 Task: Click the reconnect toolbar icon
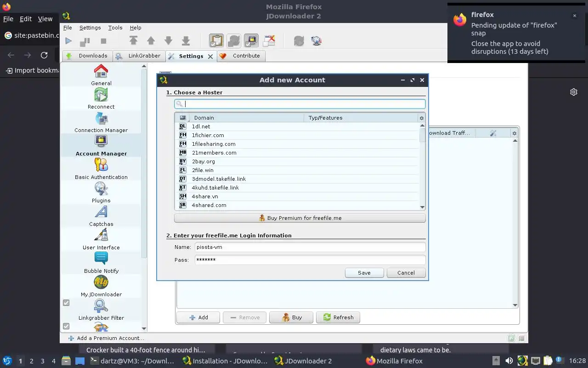click(299, 41)
